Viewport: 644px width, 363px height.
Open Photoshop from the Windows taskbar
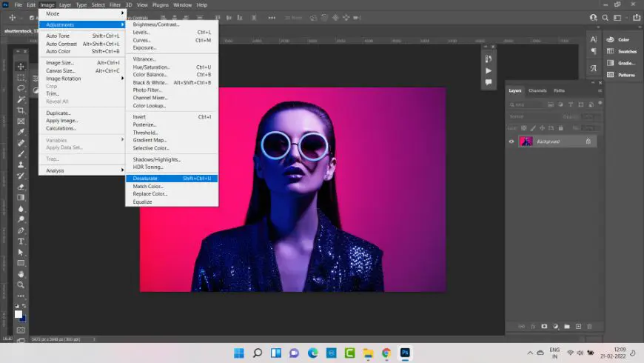(405, 353)
